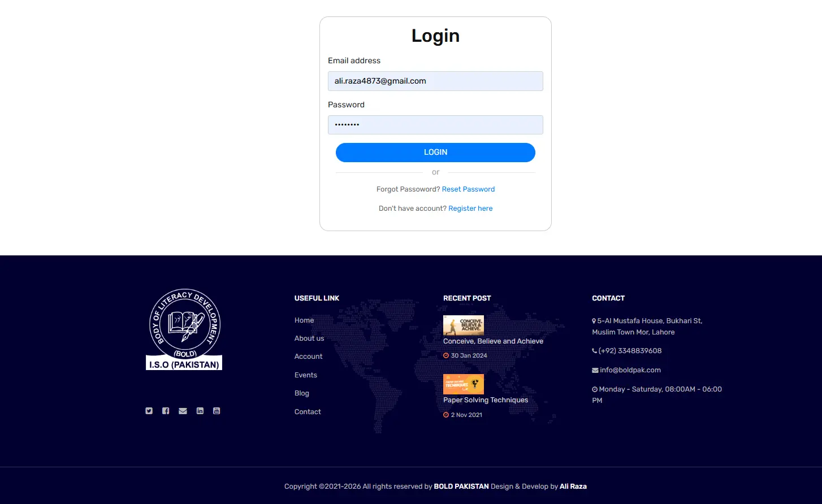
Task: Open the Paper Solving Techniques title
Action: click(486, 400)
